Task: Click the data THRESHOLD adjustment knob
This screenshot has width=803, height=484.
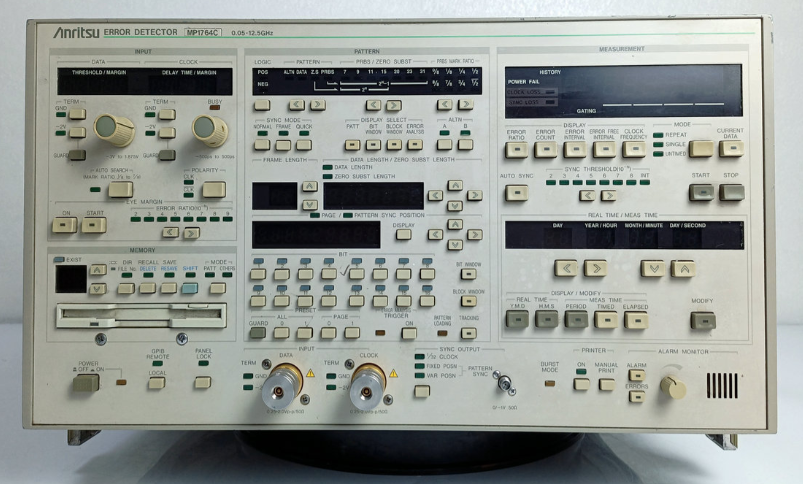Action: tap(112, 128)
